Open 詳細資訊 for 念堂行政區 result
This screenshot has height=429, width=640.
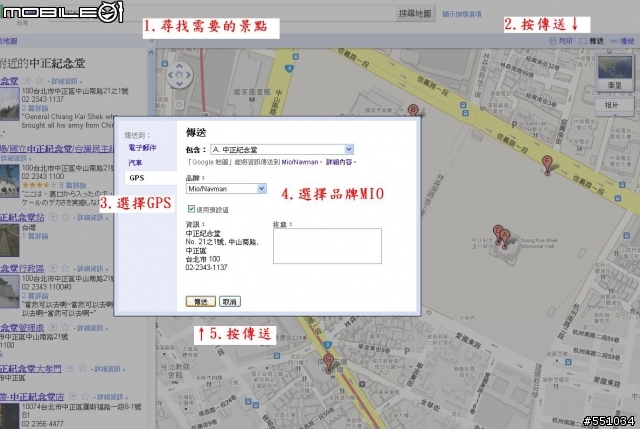pyautogui.click(x=90, y=269)
